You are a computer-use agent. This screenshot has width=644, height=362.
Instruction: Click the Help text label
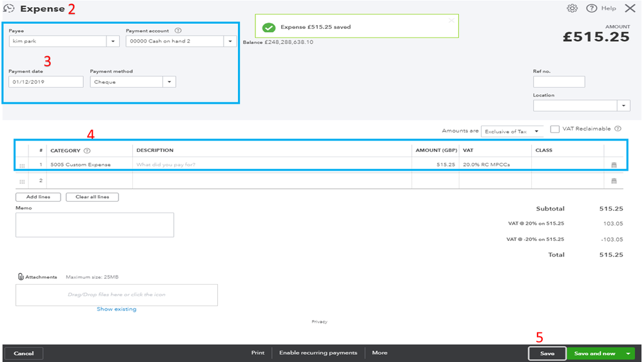tap(609, 8)
